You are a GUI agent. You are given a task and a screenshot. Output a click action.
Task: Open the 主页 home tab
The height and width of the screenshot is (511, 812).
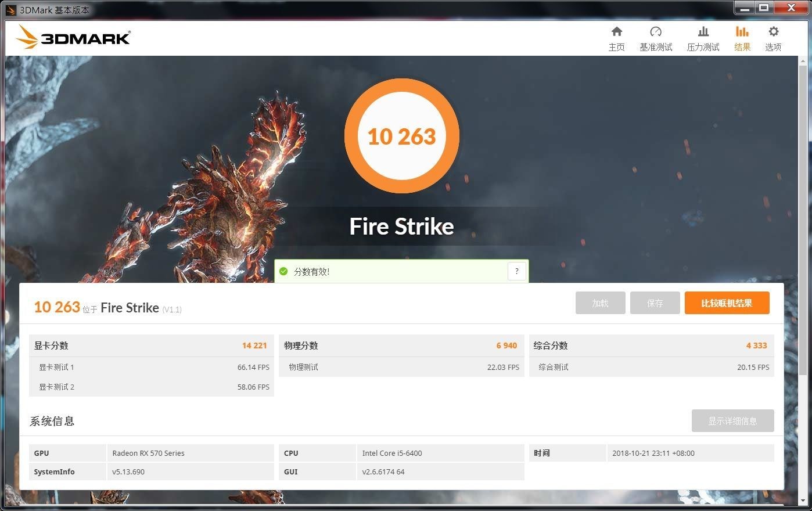(616, 39)
